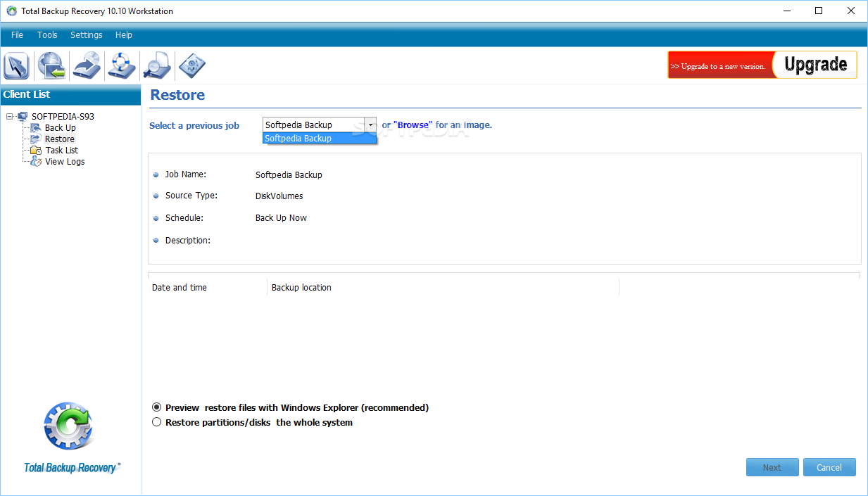Minimize the Total Backup Recovery window
868x496 pixels.
coord(786,11)
